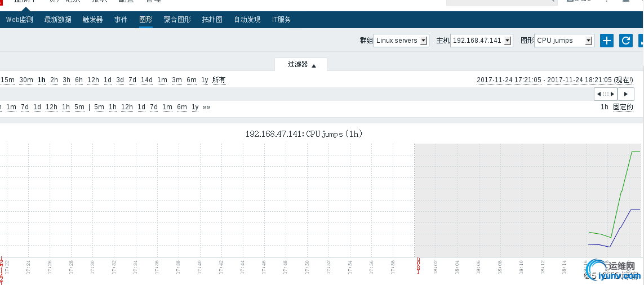Image resolution: width=644 pixels, height=285 pixels.
Task: Set zoom period to 3h
Action: click(x=66, y=79)
